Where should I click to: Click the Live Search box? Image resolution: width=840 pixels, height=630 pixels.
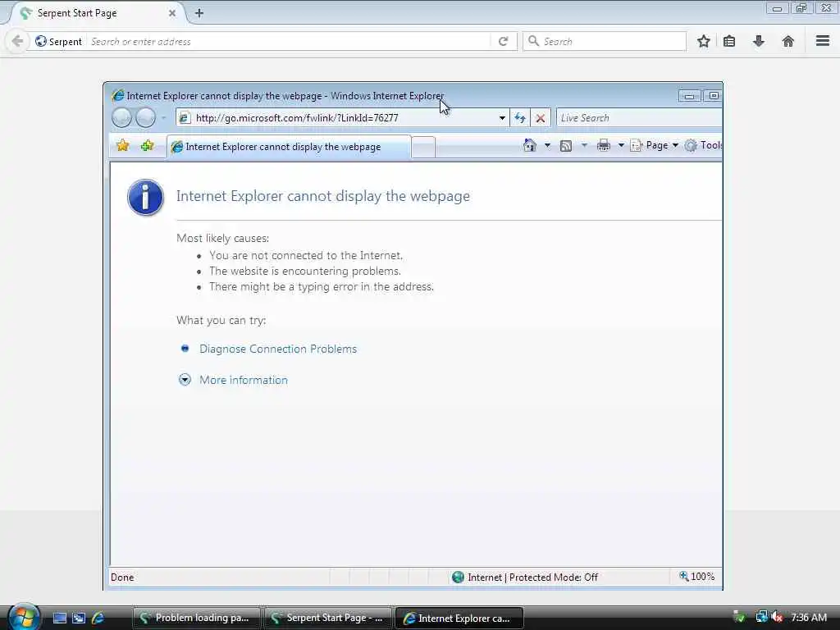(638, 118)
